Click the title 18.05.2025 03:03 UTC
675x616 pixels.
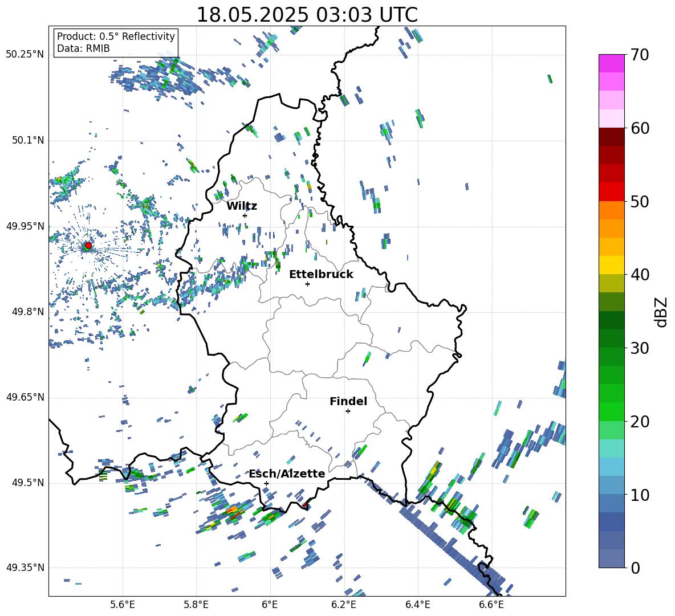307,15
